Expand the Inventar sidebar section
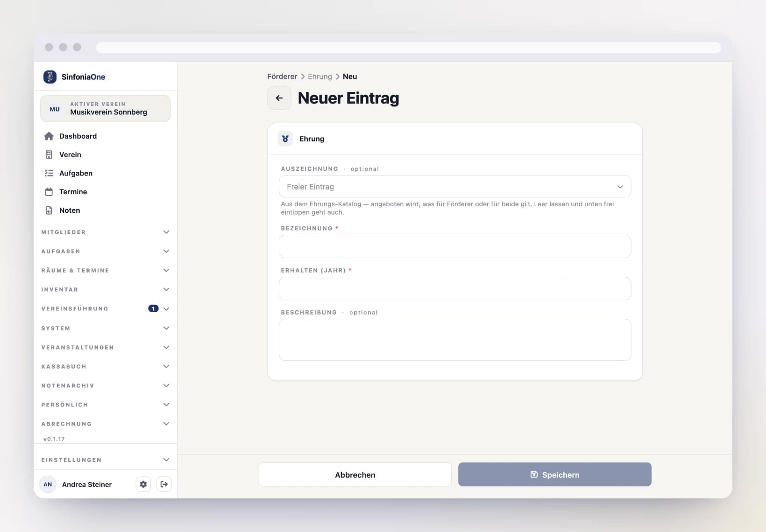 click(x=106, y=289)
